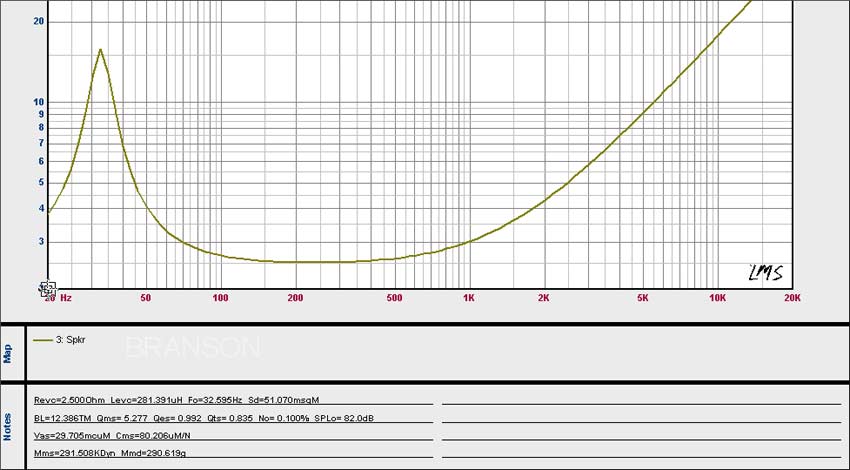Viewport: 850px width, 470px height.
Task: Click the 1K frequency axis label
Action: pos(468,298)
